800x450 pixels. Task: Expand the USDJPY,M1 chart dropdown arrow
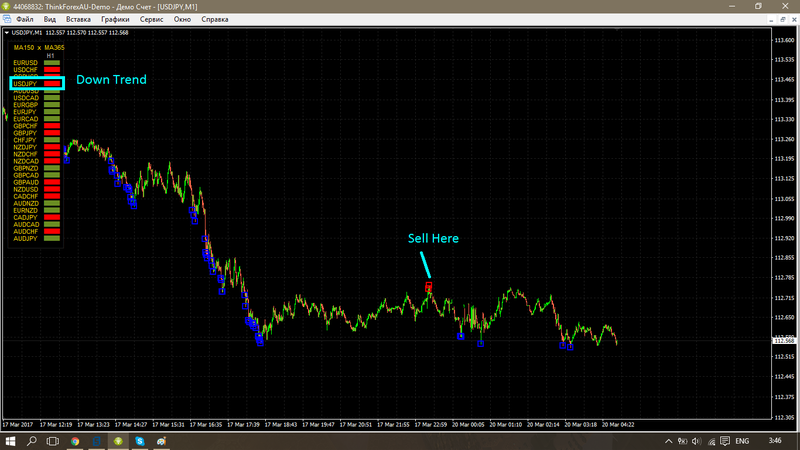coord(7,33)
